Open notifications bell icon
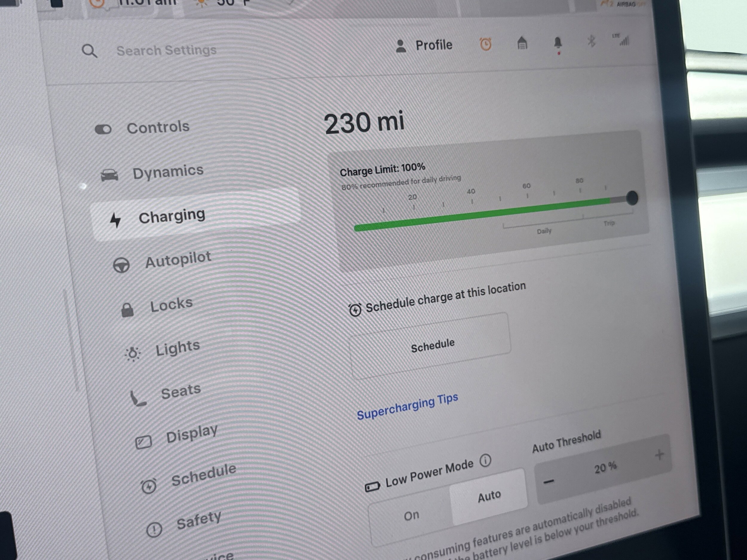 [x=558, y=43]
